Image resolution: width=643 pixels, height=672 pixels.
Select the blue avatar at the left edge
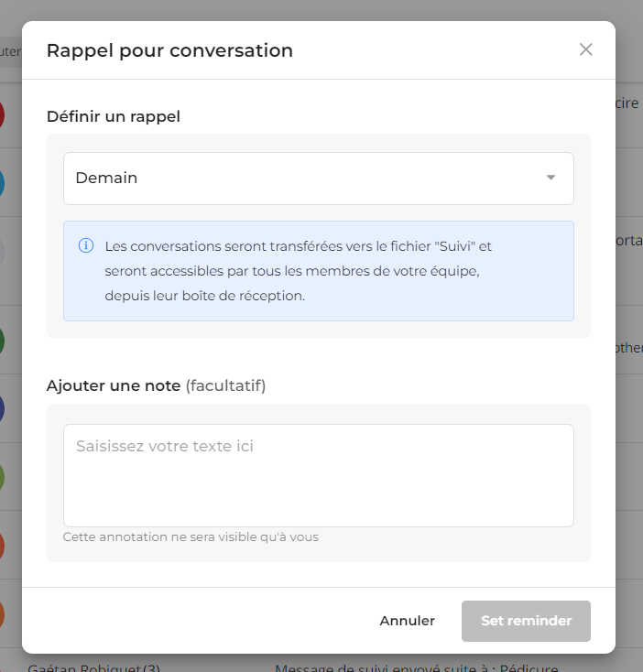coord(2,183)
